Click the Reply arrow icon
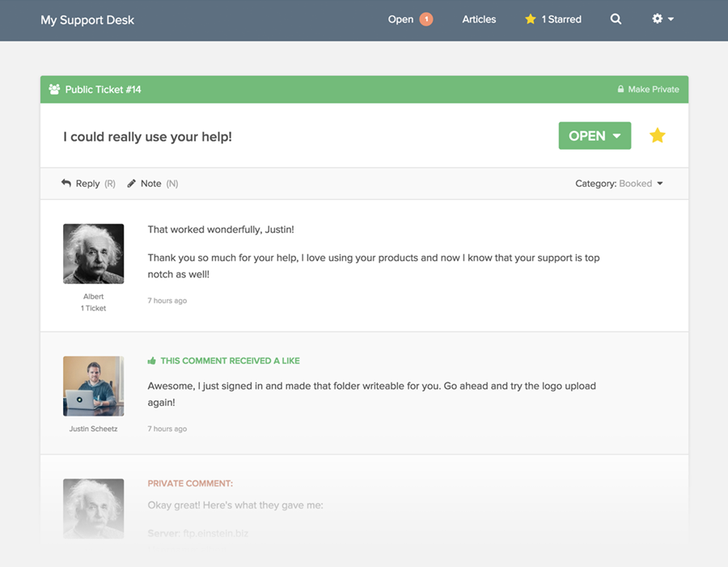The height and width of the screenshot is (567, 728). (66, 184)
